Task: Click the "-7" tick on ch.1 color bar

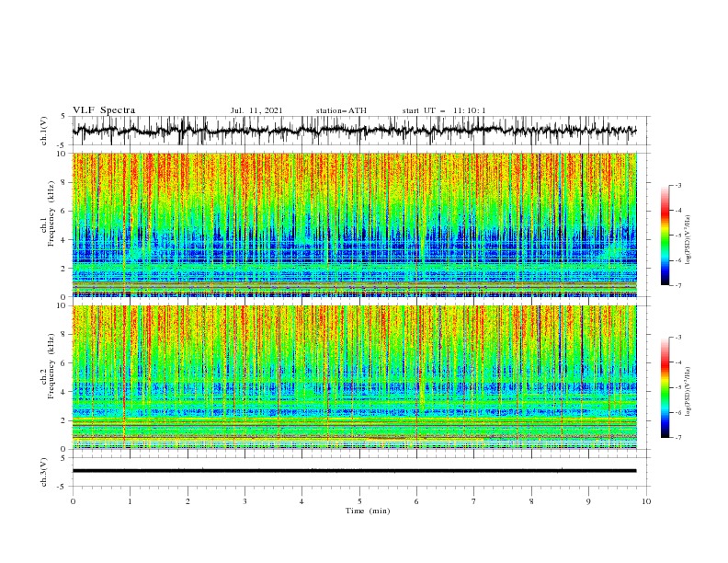Action: tap(677, 285)
